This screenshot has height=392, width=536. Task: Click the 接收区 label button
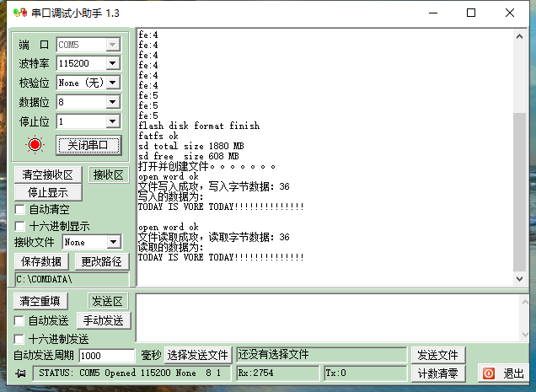coord(109,175)
